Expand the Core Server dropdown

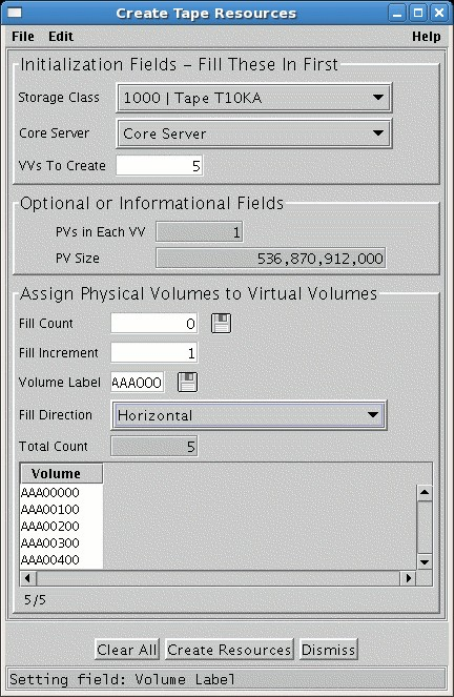[x=254, y=133]
